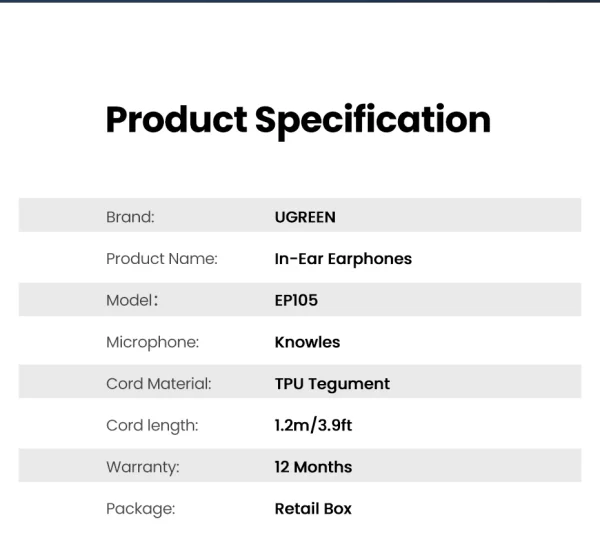
Task: Click the "Cord length:" label
Action: (x=152, y=425)
